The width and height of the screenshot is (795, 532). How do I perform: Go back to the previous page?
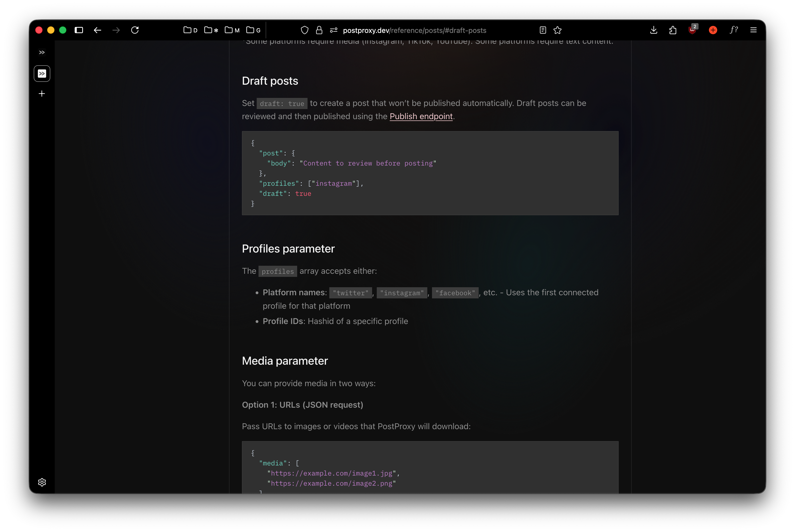(x=97, y=30)
